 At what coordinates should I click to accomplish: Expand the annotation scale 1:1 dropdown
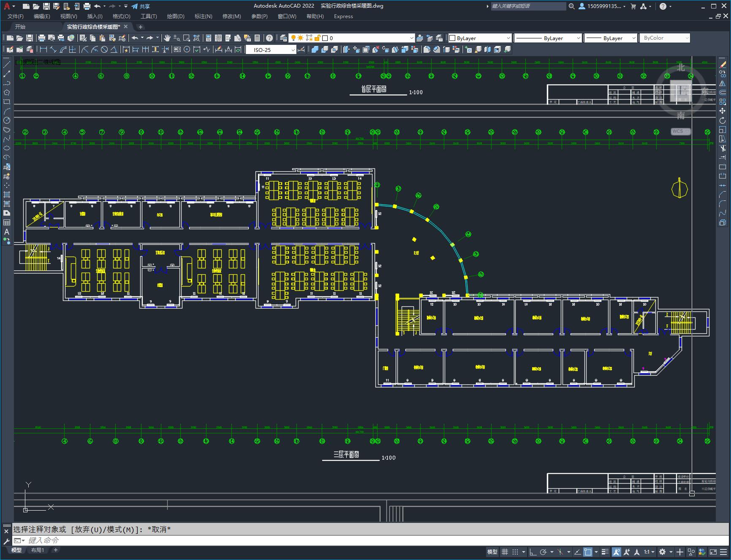(649, 552)
